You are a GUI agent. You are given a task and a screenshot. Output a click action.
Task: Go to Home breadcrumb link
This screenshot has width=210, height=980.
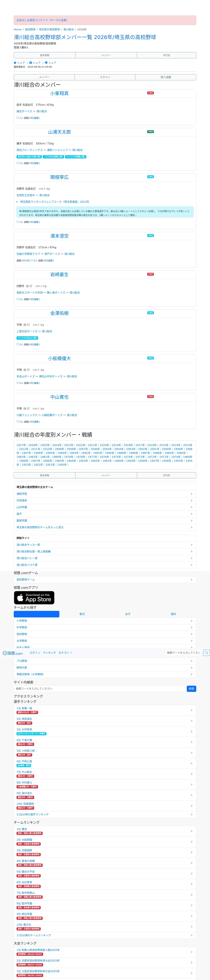pos(17,29)
